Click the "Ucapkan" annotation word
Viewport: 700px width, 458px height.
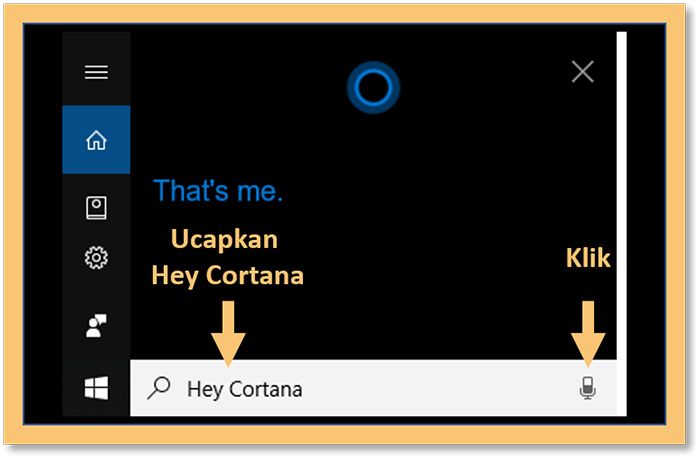pyautogui.click(x=224, y=239)
